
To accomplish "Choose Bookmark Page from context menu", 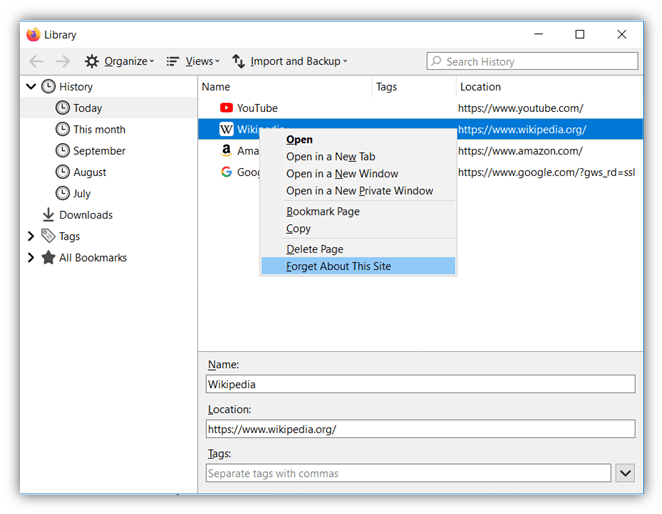I will (358, 211).
